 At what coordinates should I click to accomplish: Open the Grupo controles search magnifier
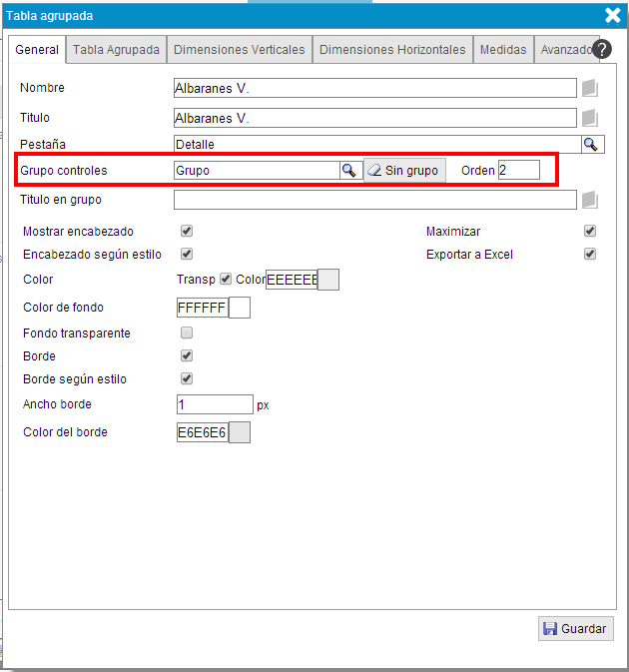tap(349, 171)
